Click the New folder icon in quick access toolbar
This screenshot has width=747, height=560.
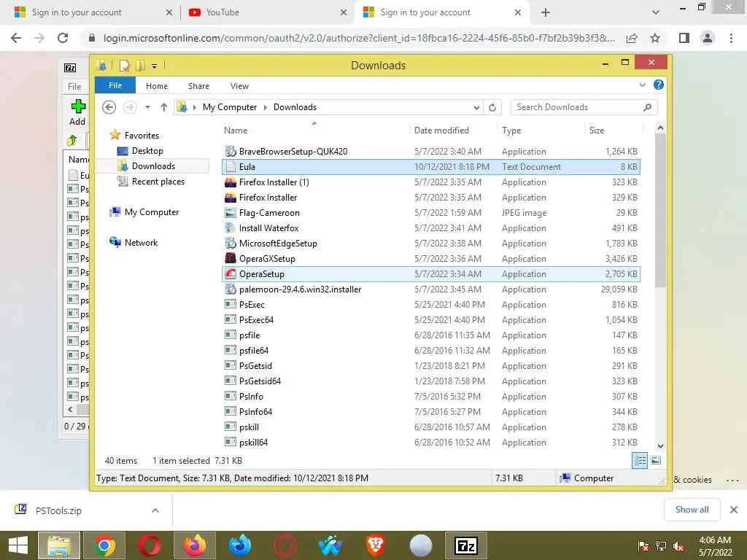140,65
